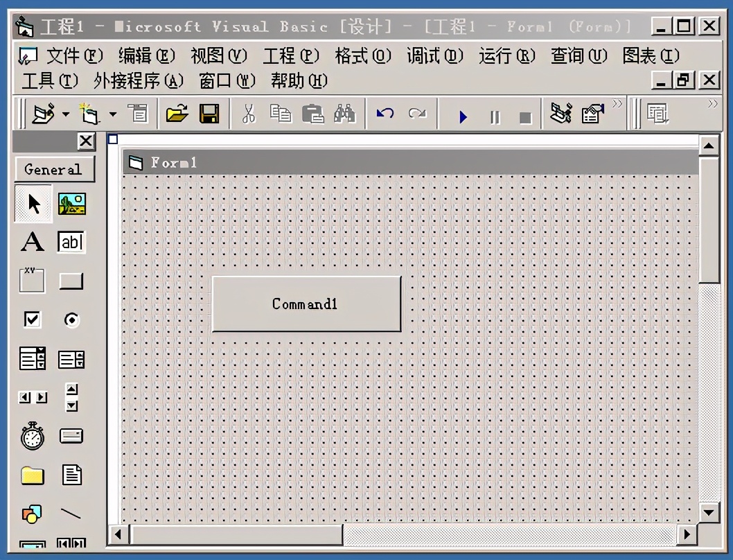Image resolution: width=733 pixels, height=560 pixels.
Task: Select the CheckBox control tool
Action: pyautogui.click(x=33, y=320)
